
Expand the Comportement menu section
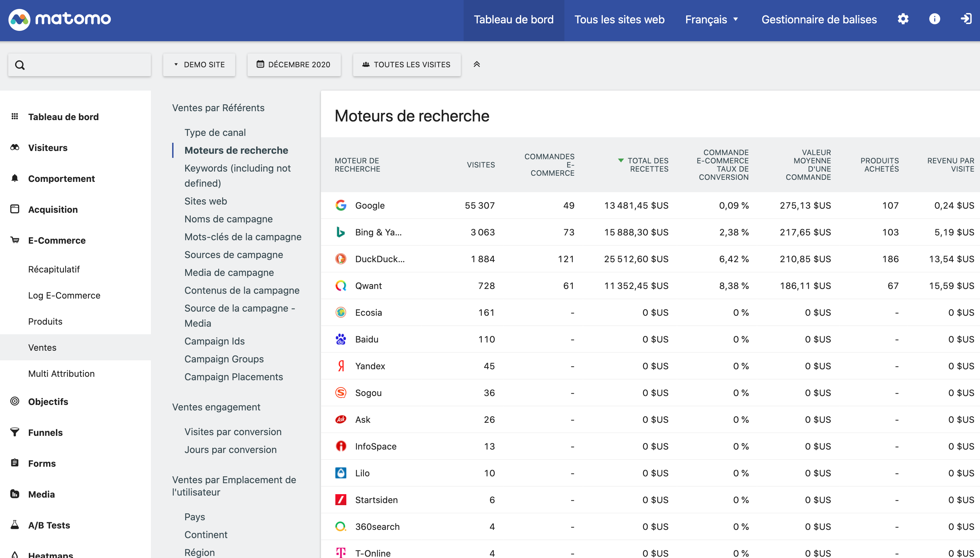click(x=61, y=178)
